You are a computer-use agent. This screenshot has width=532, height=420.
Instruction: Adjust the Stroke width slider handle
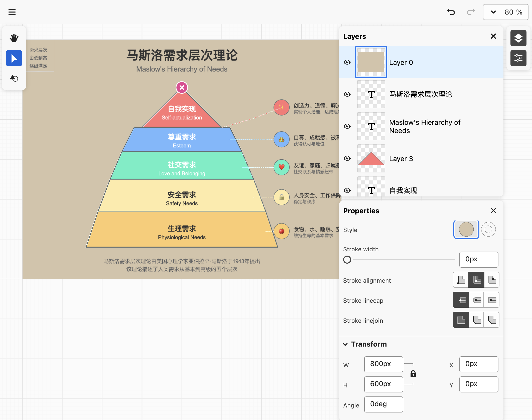pyautogui.click(x=347, y=260)
